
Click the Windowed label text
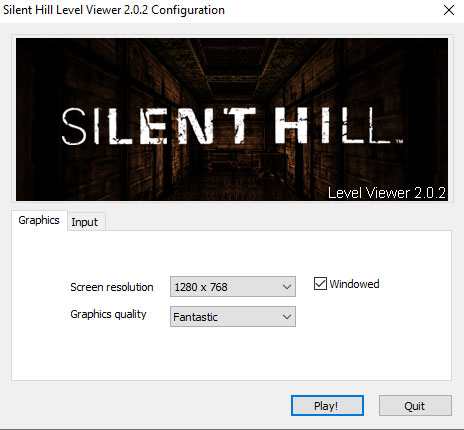click(x=354, y=284)
